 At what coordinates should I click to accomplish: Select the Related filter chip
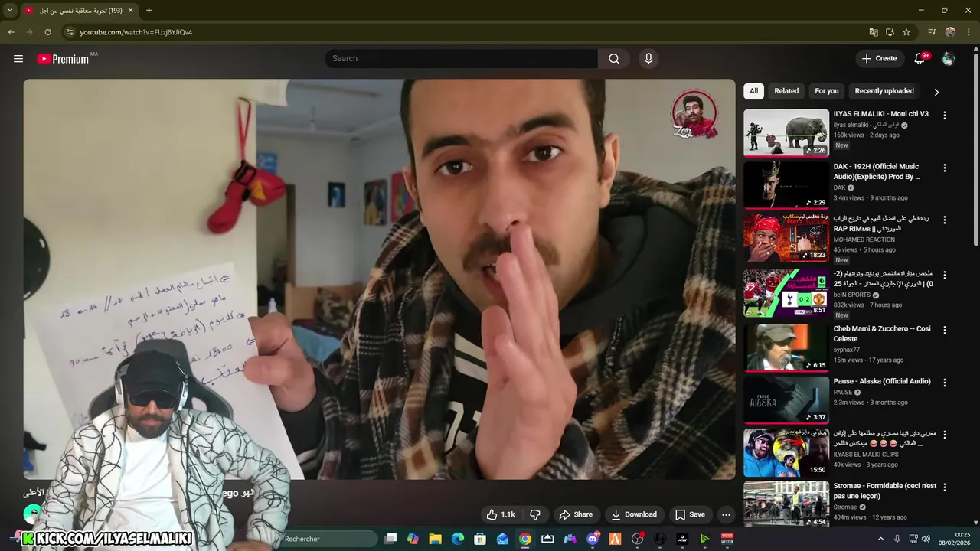point(786,91)
